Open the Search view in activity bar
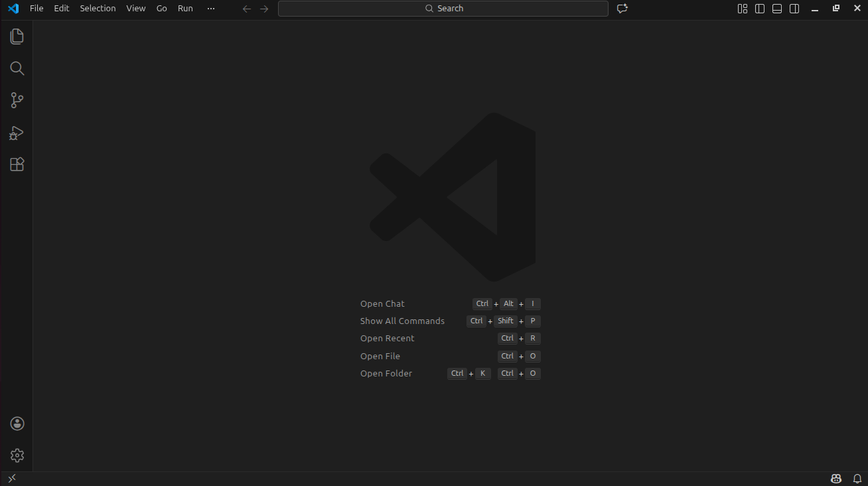 17,68
